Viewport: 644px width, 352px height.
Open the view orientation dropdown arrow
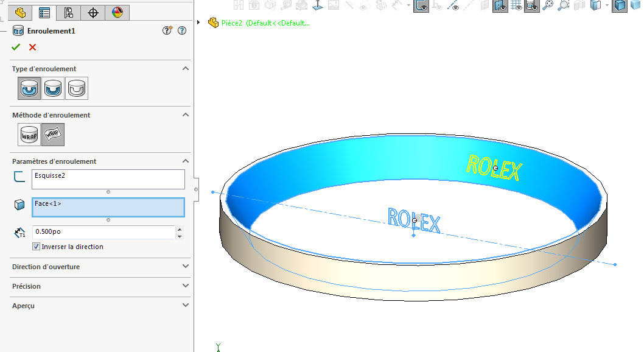(x=607, y=5)
